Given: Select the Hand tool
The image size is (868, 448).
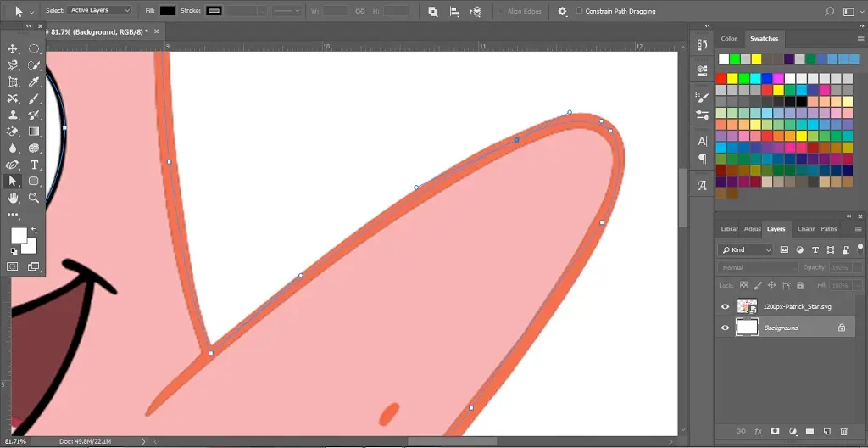Looking at the screenshot, I should pyautogui.click(x=13, y=198).
